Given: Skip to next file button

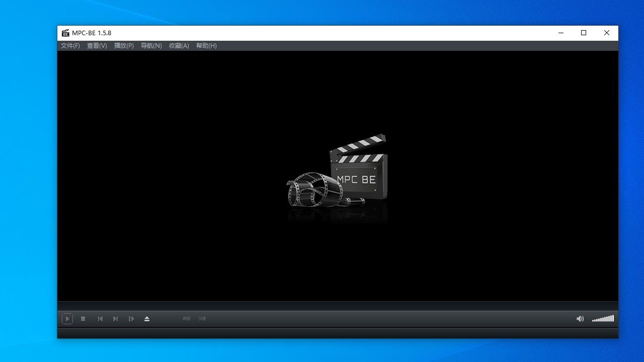Looking at the screenshot, I should (115, 319).
